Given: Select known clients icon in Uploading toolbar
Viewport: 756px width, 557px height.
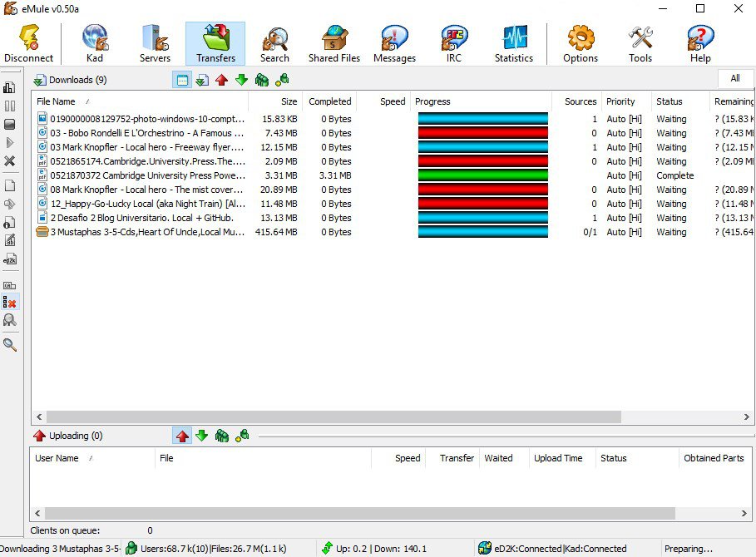Looking at the screenshot, I should [x=242, y=436].
